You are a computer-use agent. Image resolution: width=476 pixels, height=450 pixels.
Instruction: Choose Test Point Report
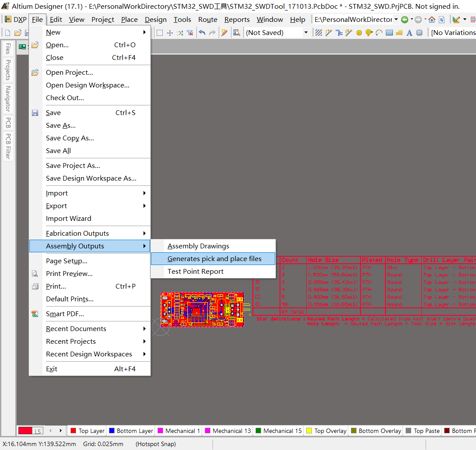213,272
